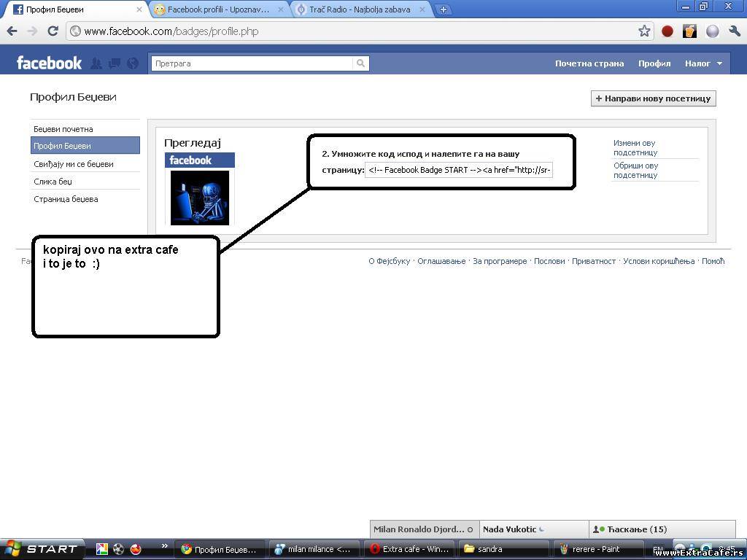
Task: Click the Facebook Badge code field
Action: click(459, 170)
